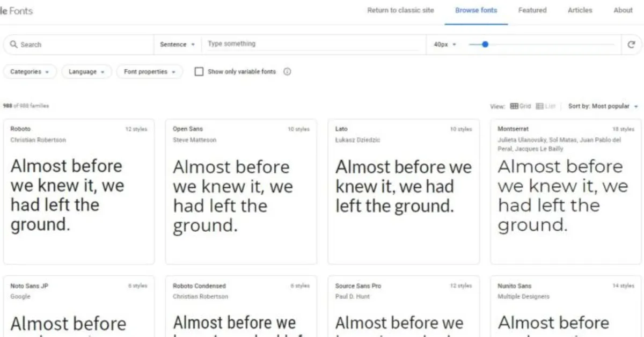The width and height of the screenshot is (644, 337).
Task: Go to the Featured tab
Action: (532, 10)
